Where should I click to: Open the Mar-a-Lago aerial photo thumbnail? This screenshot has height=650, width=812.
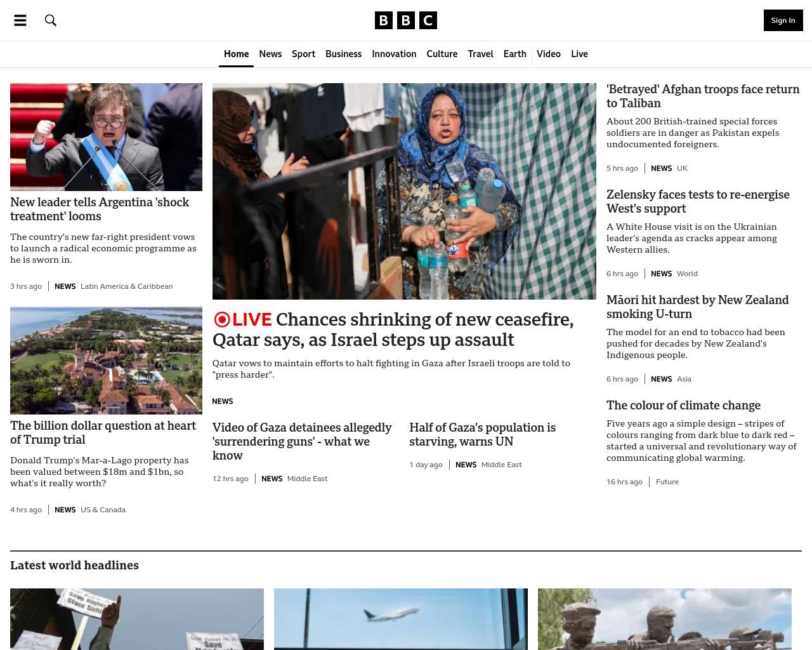tap(106, 361)
